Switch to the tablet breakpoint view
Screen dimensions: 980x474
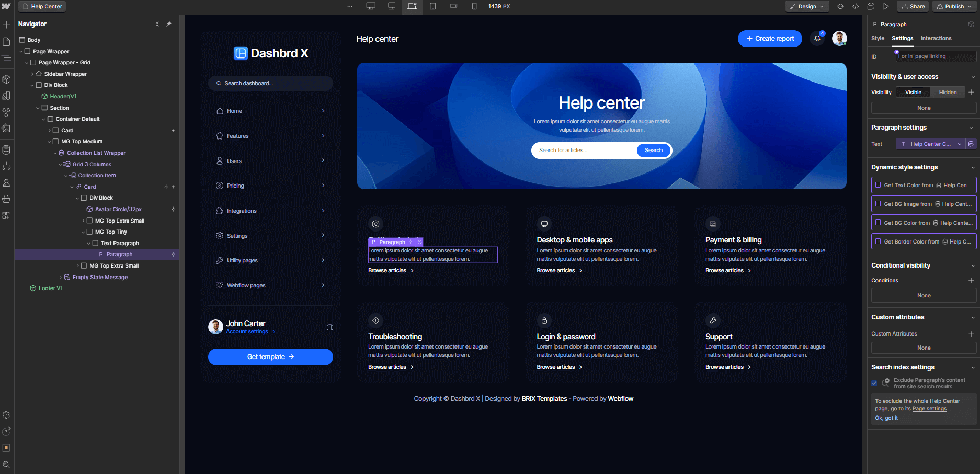(432, 6)
